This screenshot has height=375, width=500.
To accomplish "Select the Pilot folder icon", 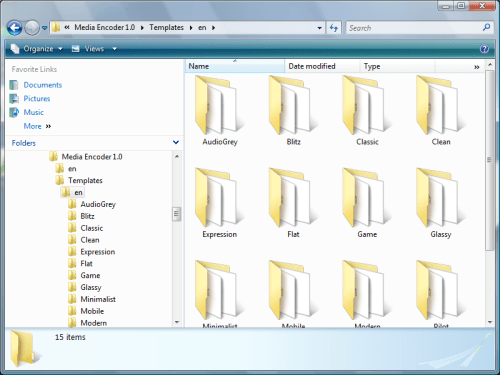I will coord(441,290).
